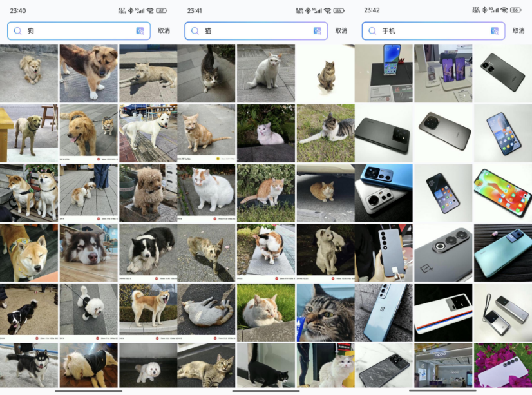Open the white phone among purple flowers
The width and height of the screenshot is (532, 395).
click(503, 365)
